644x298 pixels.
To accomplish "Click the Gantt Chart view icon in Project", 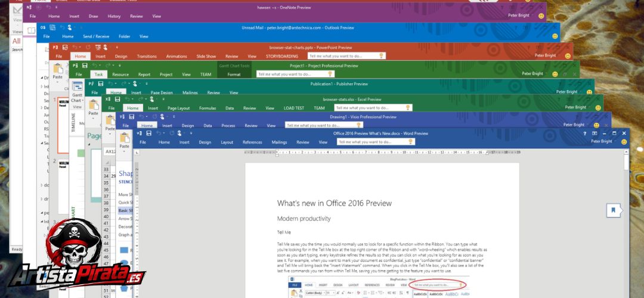I will pyautogui.click(x=78, y=86).
